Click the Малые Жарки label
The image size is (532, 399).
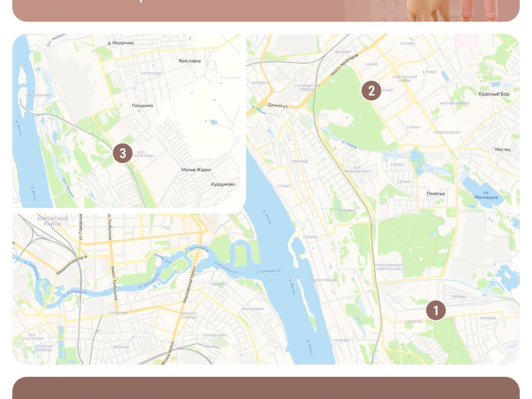[196, 169]
